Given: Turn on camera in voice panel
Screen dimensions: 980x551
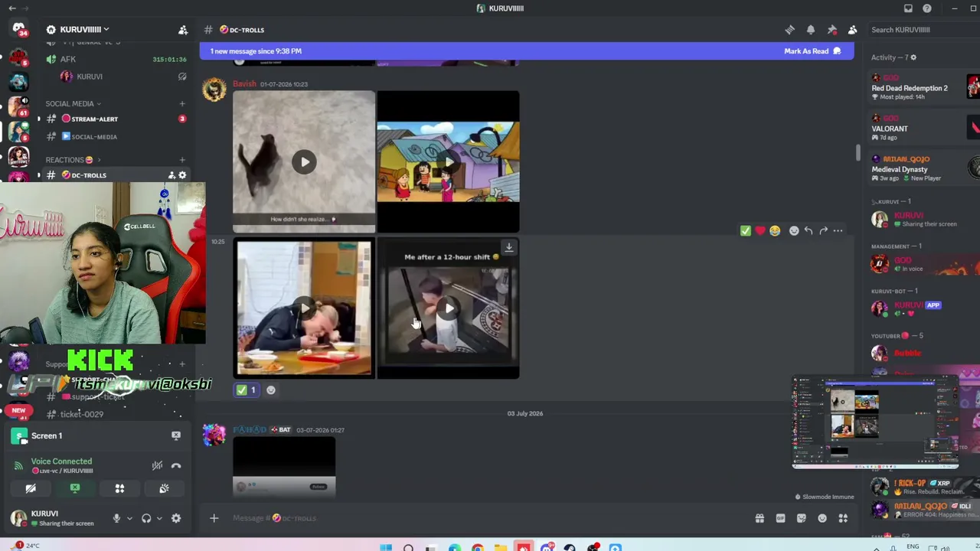Looking at the screenshot, I should pos(31,488).
